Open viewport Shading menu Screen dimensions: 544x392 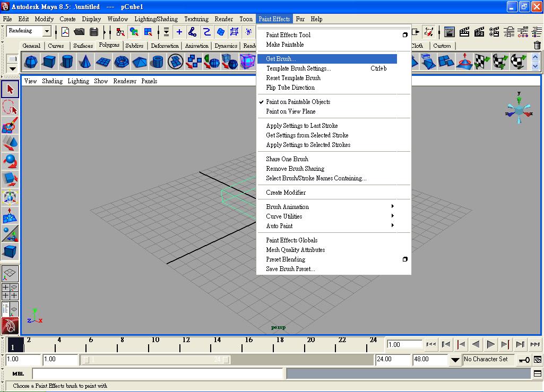[53, 81]
